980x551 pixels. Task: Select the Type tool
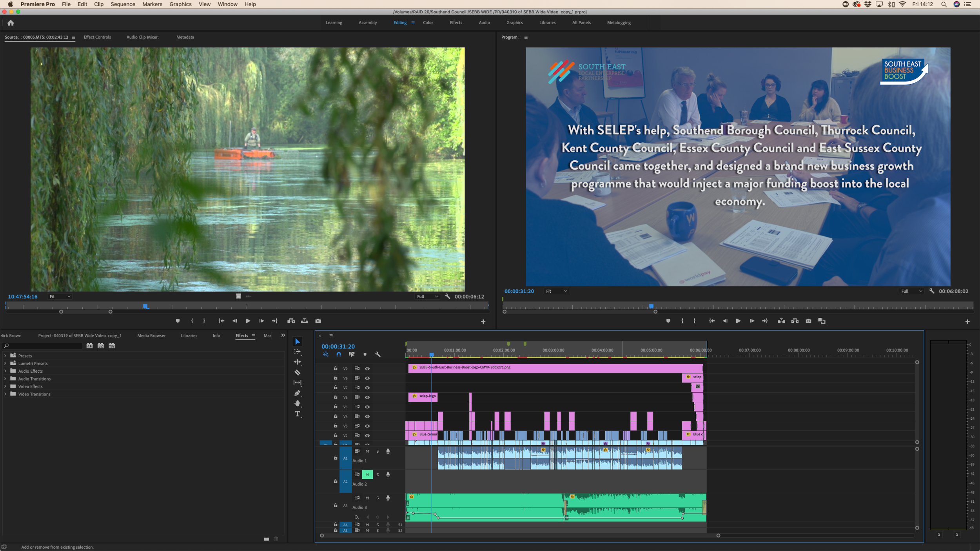click(298, 414)
